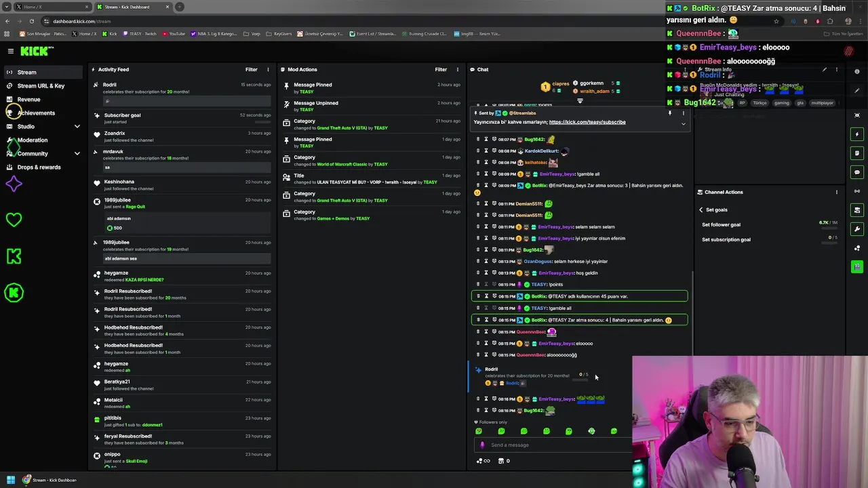The width and height of the screenshot is (868, 488).
Task: Toggle Stream Info panel via wrench sidebar icon
Action: [x=857, y=229]
